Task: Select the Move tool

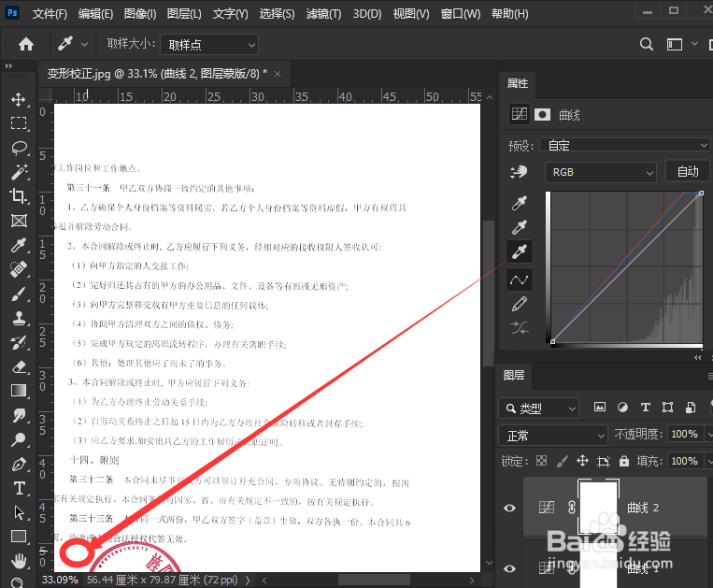Action: point(18,99)
